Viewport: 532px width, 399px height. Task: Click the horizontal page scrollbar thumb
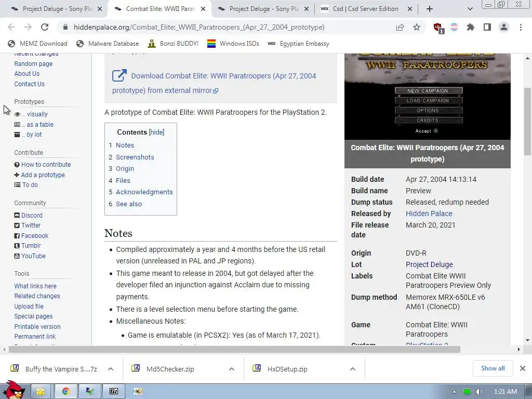(x=234, y=349)
